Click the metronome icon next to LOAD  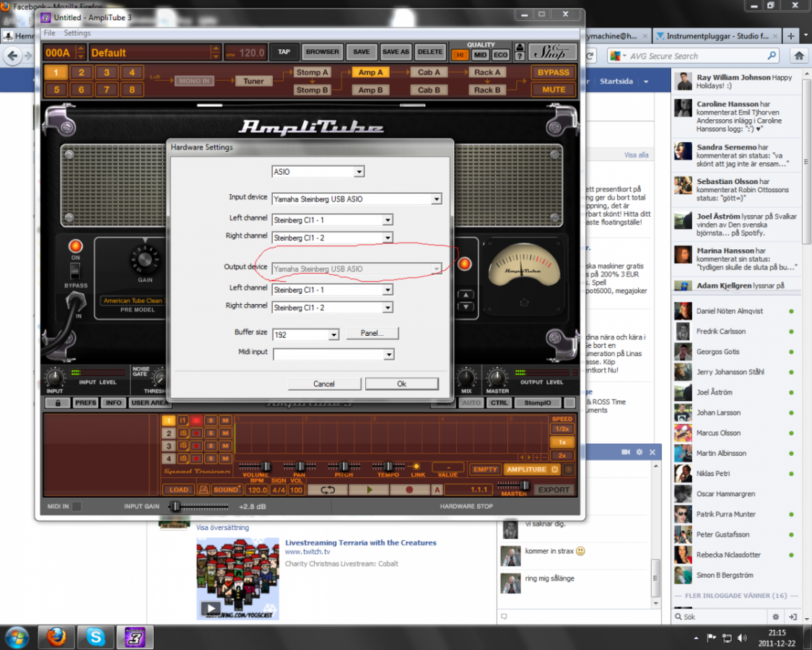click(204, 490)
